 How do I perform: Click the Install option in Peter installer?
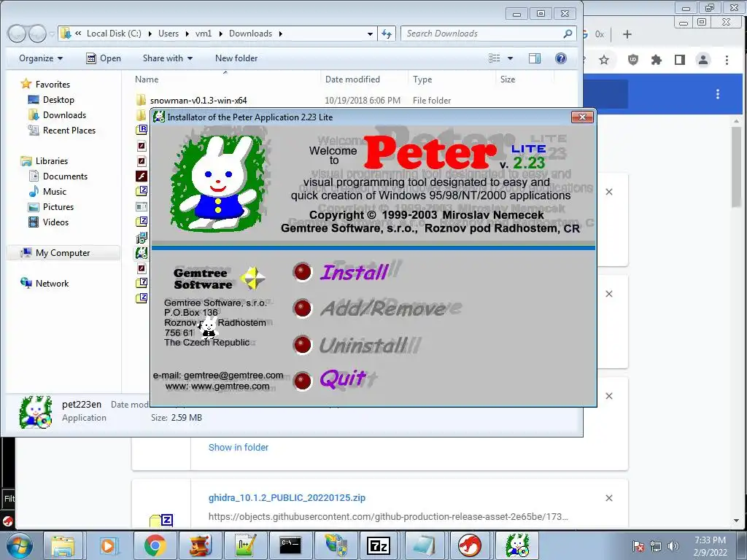click(x=353, y=273)
